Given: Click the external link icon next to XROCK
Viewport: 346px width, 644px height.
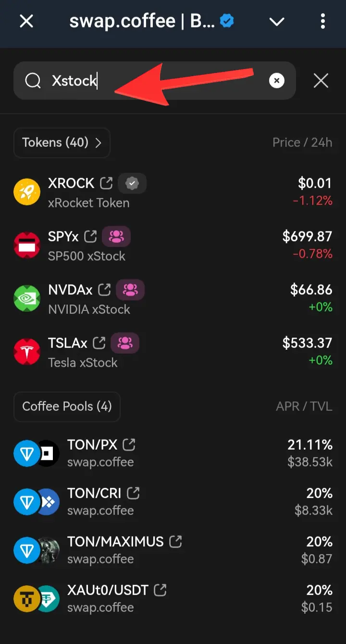Looking at the screenshot, I should (x=106, y=183).
